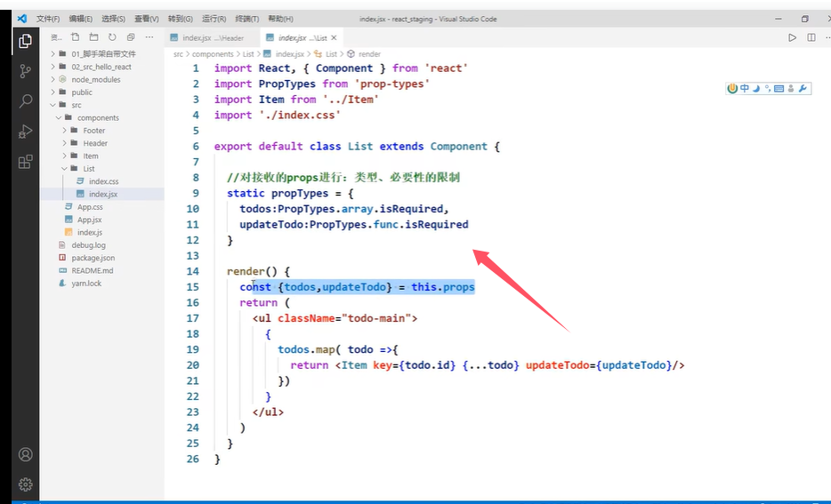Viewport: 831px width, 504px height.
Task: Toggle Chinese input mode (中) indicator
Action: point(745,88)
